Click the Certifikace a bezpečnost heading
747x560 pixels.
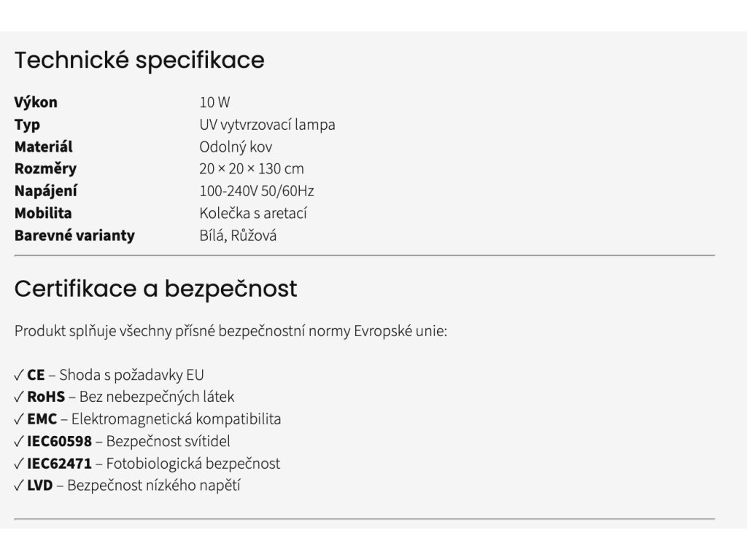click(x=155, y=289)
